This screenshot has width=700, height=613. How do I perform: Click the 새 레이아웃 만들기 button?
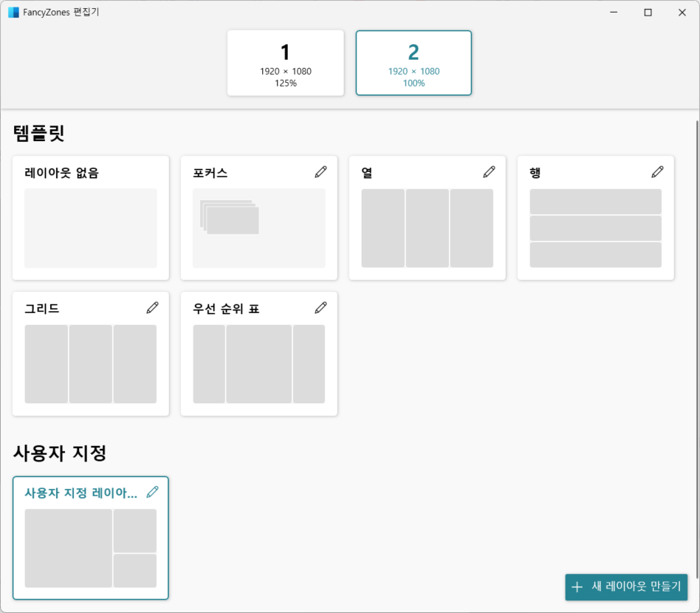628,587
